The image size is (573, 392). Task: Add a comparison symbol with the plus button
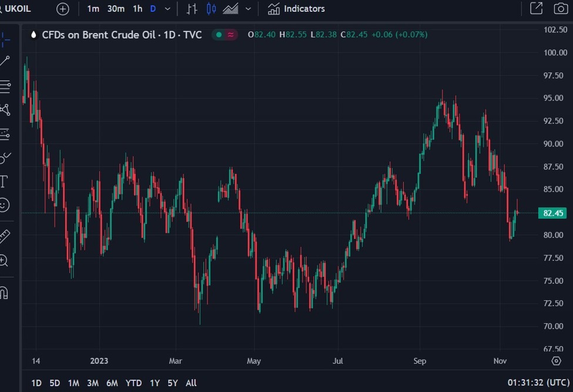pyautogui.click(x=62, y=8)
